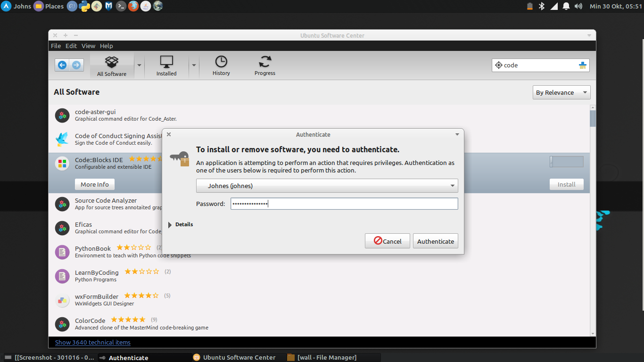Click the Code::Blocks IDE app icon
The height and width of the screenshot is (362, 644).
click(x=62, y=163)
